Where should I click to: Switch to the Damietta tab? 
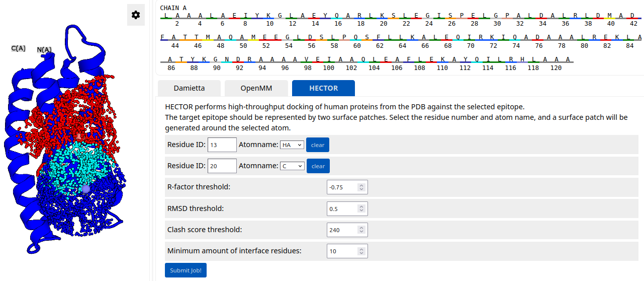tap(189, 88)
